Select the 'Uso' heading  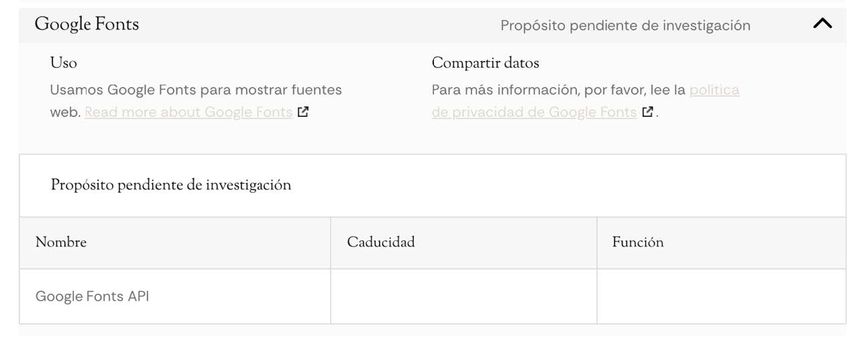click(64, 63)
